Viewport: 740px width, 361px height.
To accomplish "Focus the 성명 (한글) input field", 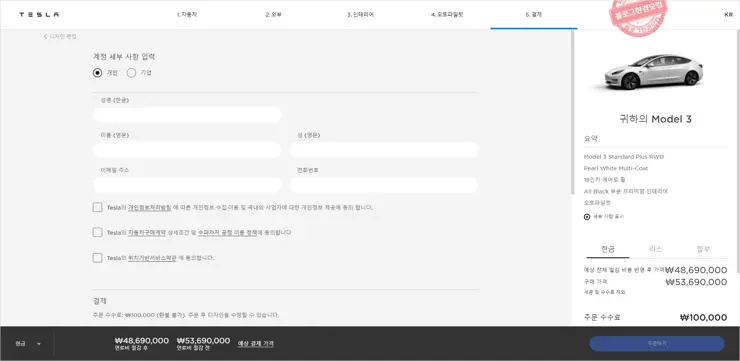I will 187,115.
